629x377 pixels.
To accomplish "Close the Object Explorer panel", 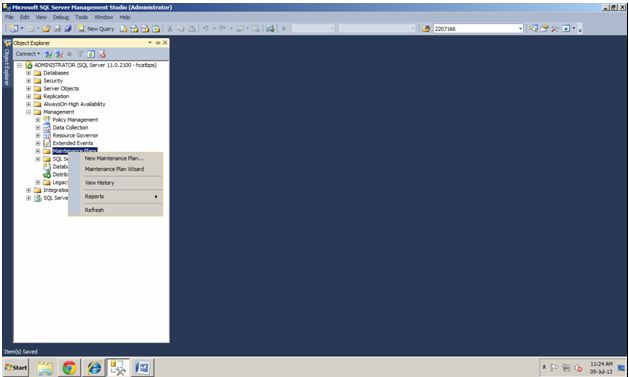I will click(x=165, y=43).
